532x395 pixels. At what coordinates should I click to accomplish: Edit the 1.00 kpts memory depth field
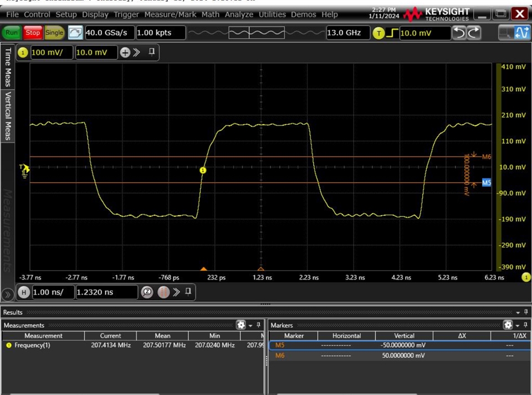click(161, 33)
